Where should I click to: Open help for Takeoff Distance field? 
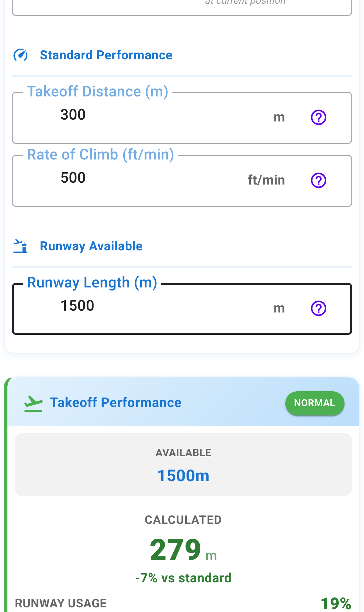(x=318, y=117)
